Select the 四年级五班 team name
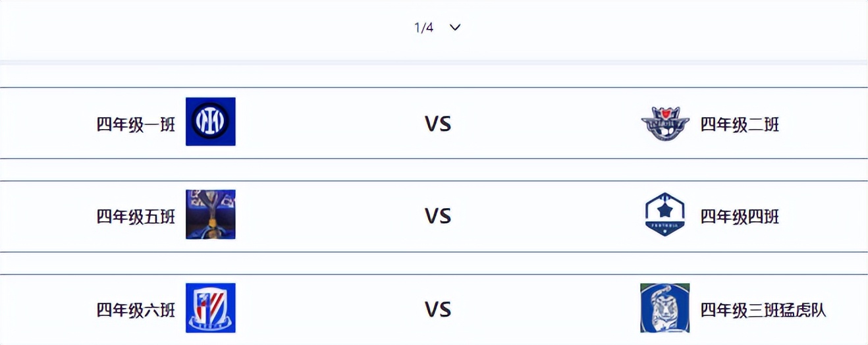Image resolution: width=868 pixels, height=345 pixels. pos(136,216)
